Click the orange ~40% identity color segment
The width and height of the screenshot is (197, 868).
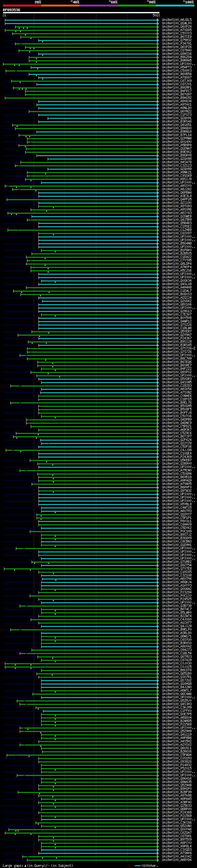[60, 6]
